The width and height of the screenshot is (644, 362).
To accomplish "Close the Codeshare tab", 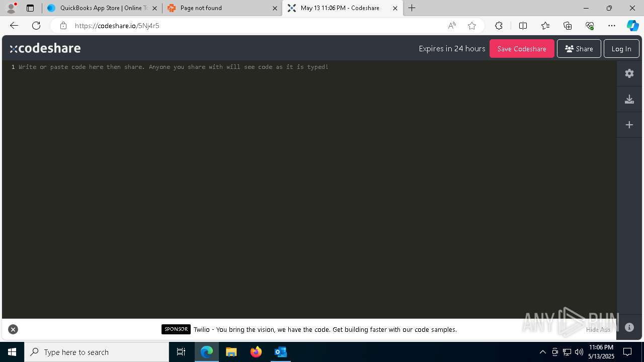I will coord(395,8).
